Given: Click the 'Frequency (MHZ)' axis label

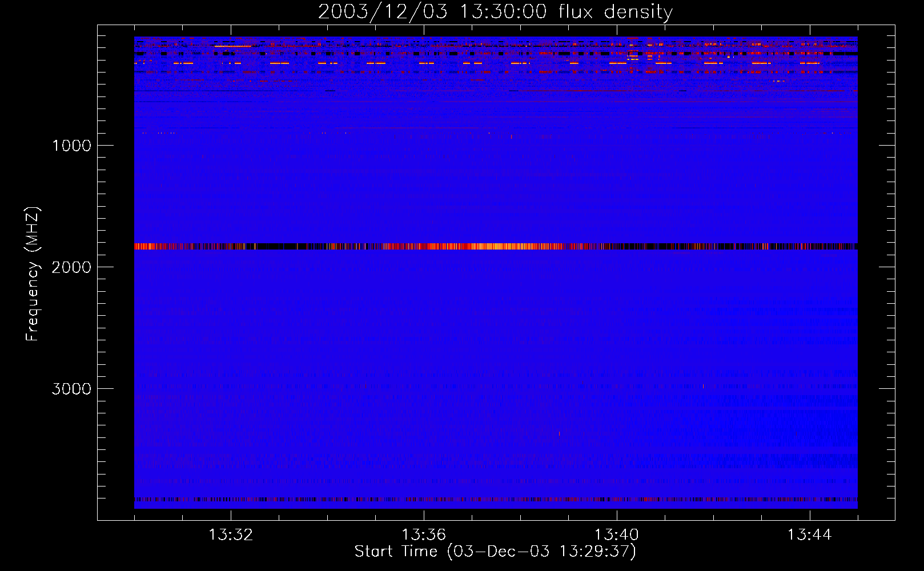Looking at the screenshot, I should [33, 274].
